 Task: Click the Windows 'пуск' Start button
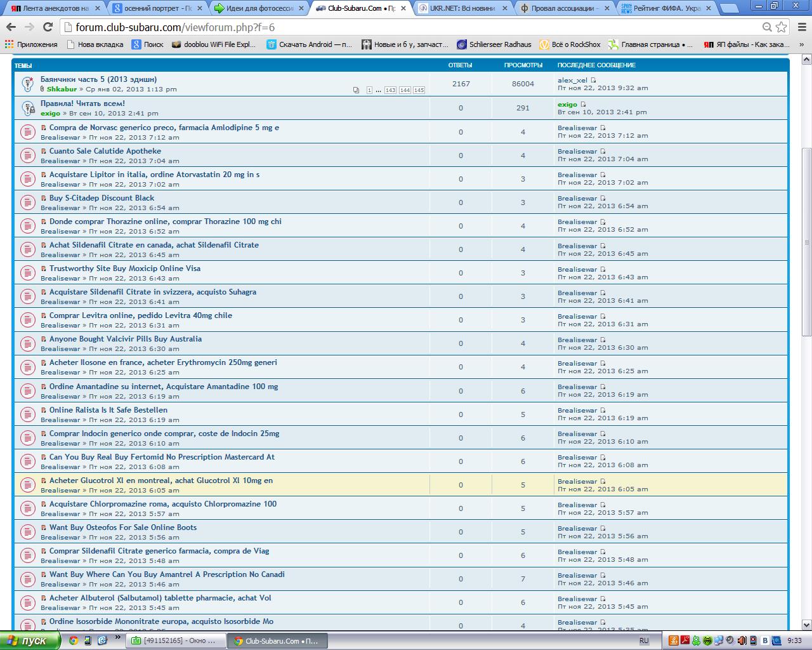coord(30,640)
